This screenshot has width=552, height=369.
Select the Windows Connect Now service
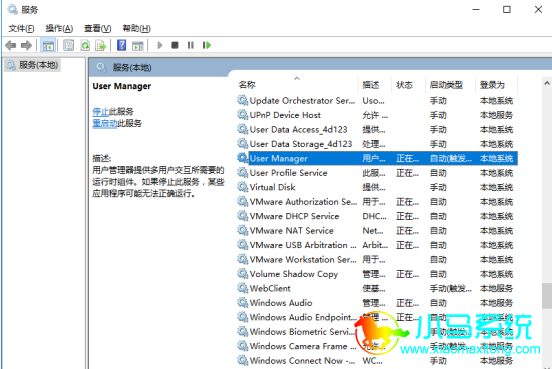377,361
